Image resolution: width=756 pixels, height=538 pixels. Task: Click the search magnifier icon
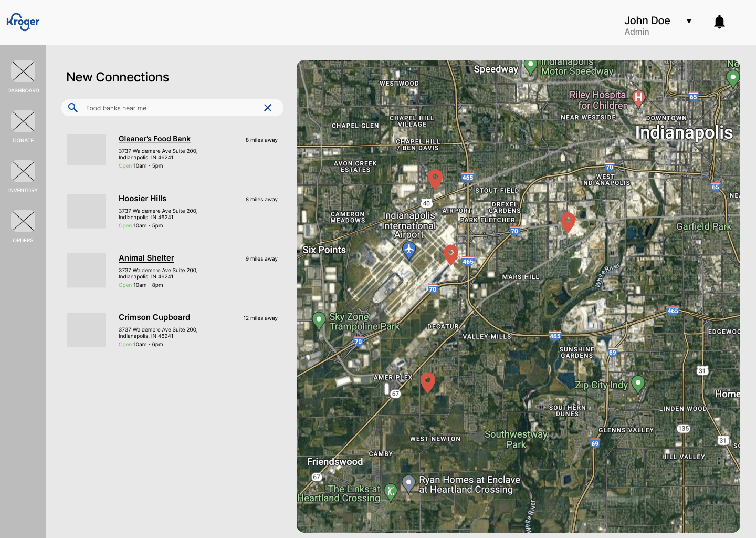[x=73, y=108]
